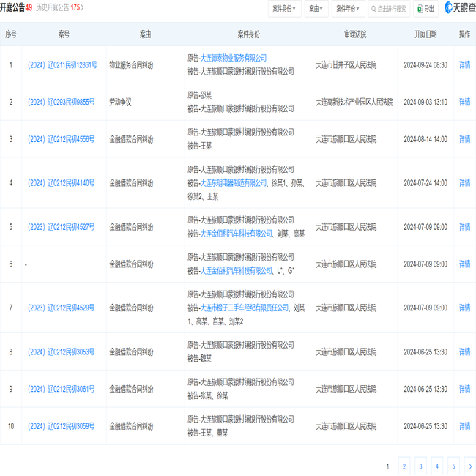Open the 案由 filter dropdown
Viewport: 476px width, 476px height.
(x=316, y=9)
